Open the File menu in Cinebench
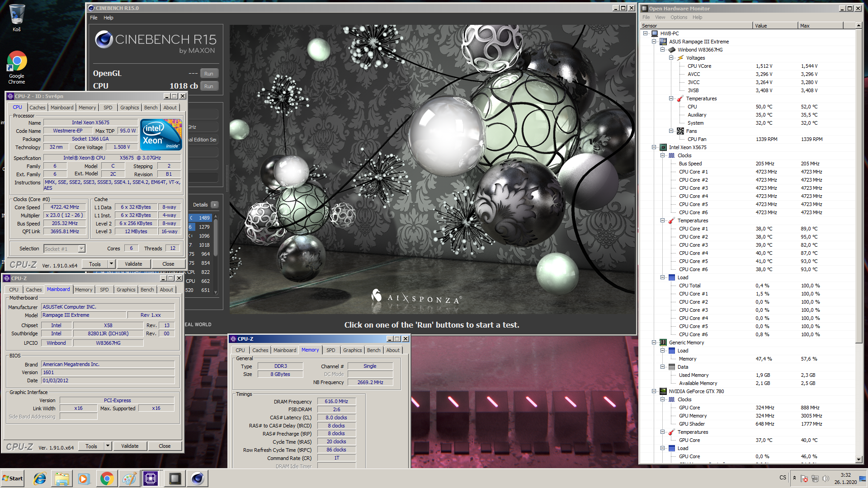This screenshot has height=488, width=868. pos(94,18)
